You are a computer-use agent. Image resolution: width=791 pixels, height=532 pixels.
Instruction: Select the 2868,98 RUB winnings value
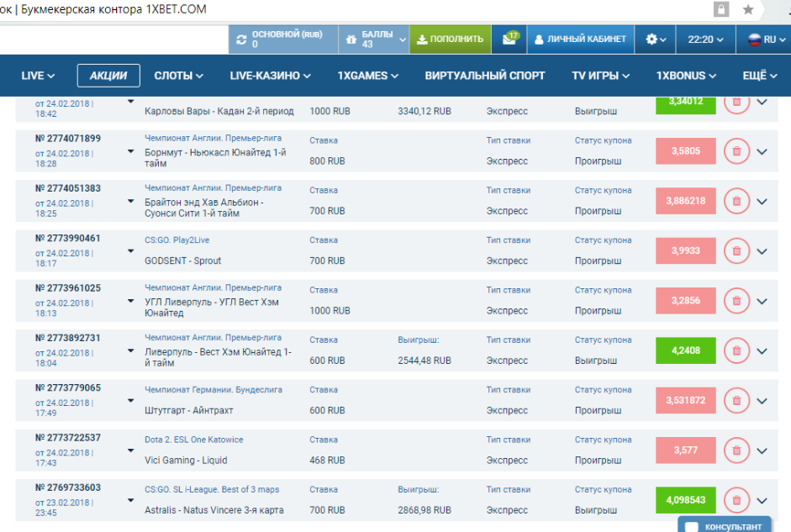[x=425, y=510]
